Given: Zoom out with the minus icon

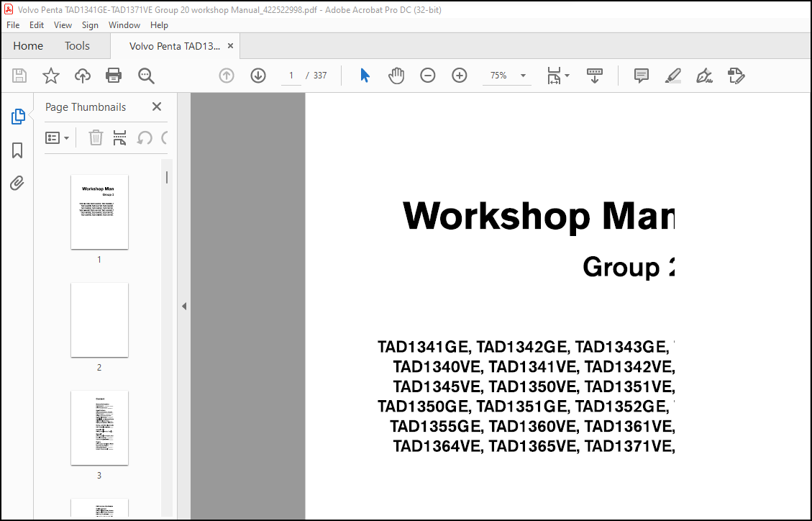Looking at the screenshot, I should [x=428, y=76].
